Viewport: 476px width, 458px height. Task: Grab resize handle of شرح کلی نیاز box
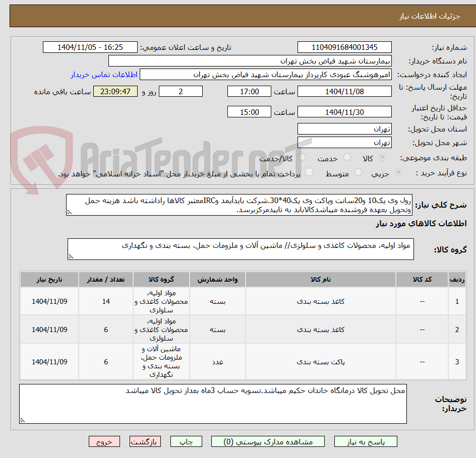point(69,212)
